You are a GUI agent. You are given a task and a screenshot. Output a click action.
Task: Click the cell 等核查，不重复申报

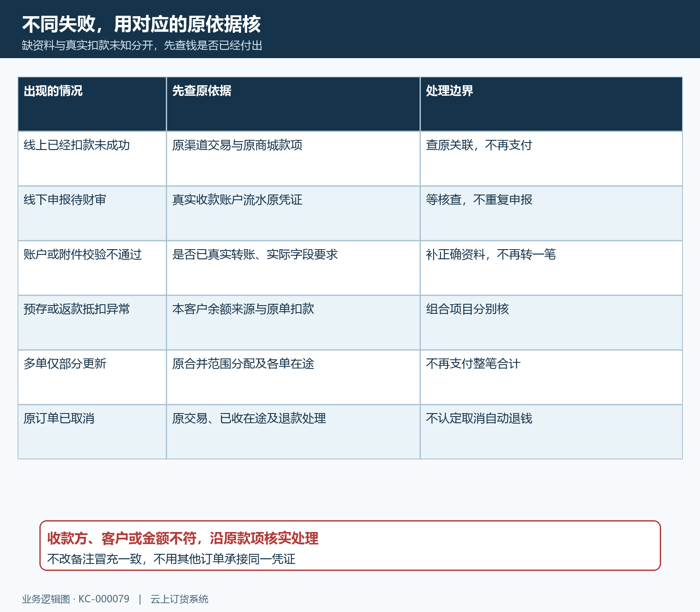(x=551, y=213)
